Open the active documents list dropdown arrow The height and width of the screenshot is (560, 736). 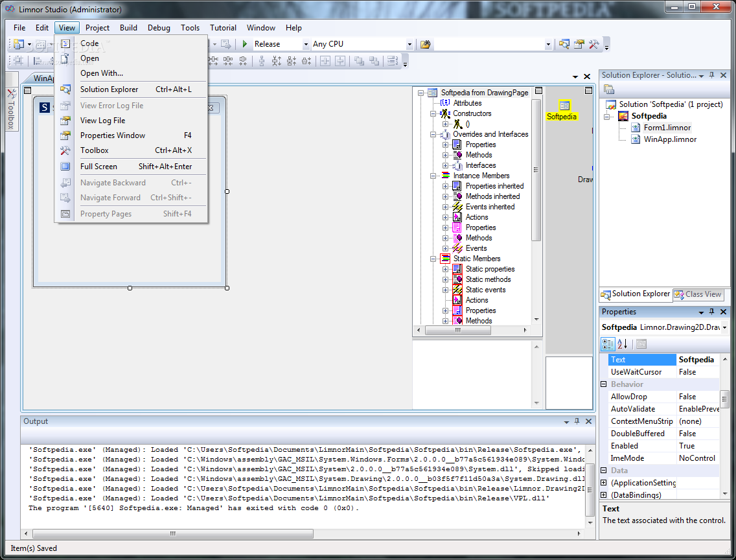[x=575, y=76]
